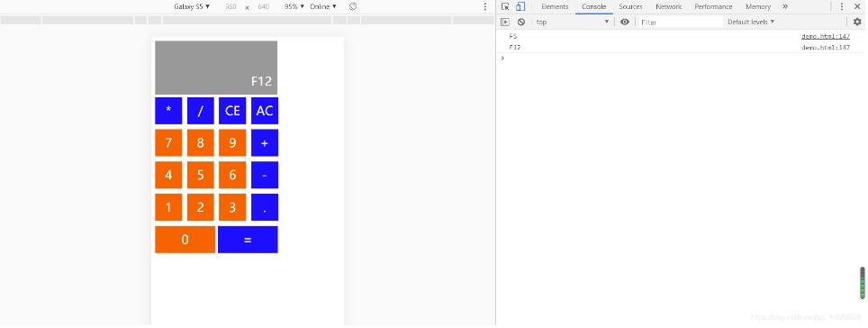Screen dimensions: 868x328
Task: Open the Online throttling dropdown
Action: coord(322,6)
